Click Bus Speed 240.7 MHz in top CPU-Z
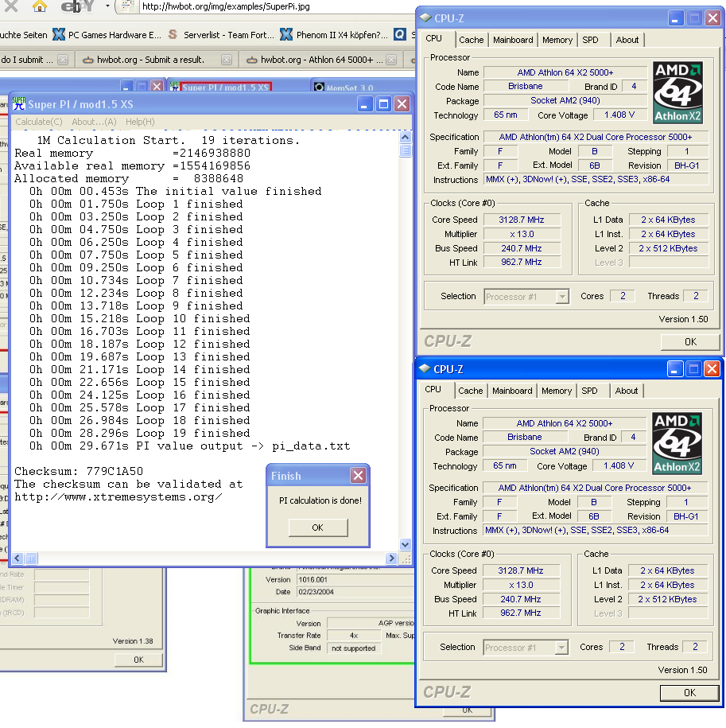This screenshot has width=726, height=728. coord(522,248)
